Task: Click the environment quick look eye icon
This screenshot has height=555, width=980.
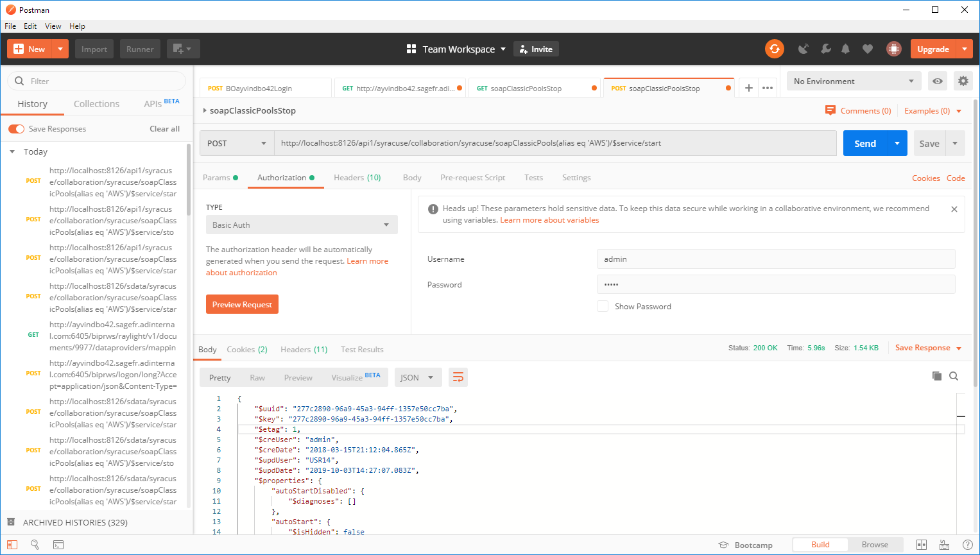Action: [x=938, y=81]
